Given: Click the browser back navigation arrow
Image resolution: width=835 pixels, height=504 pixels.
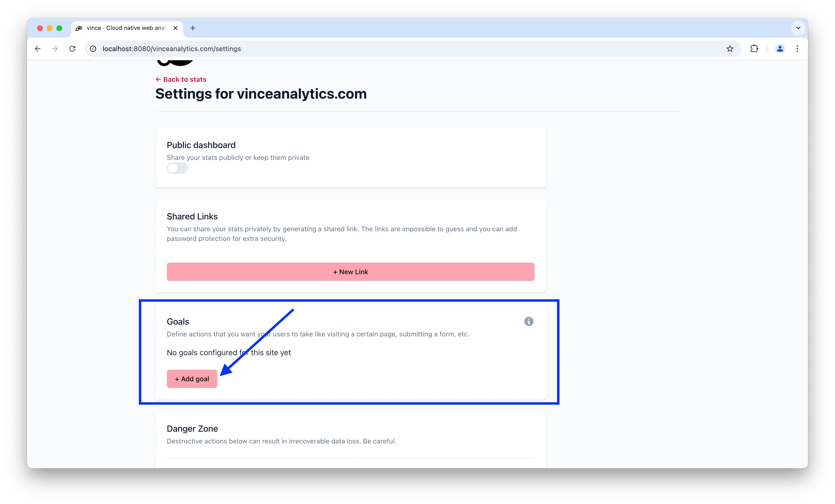Looking at the screenshot, I should [38, 48].
